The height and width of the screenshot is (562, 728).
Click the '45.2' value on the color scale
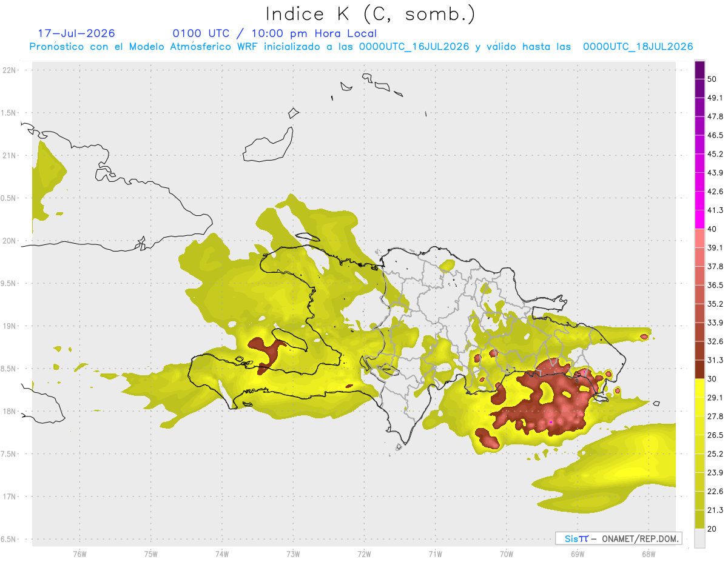point(715,154)
